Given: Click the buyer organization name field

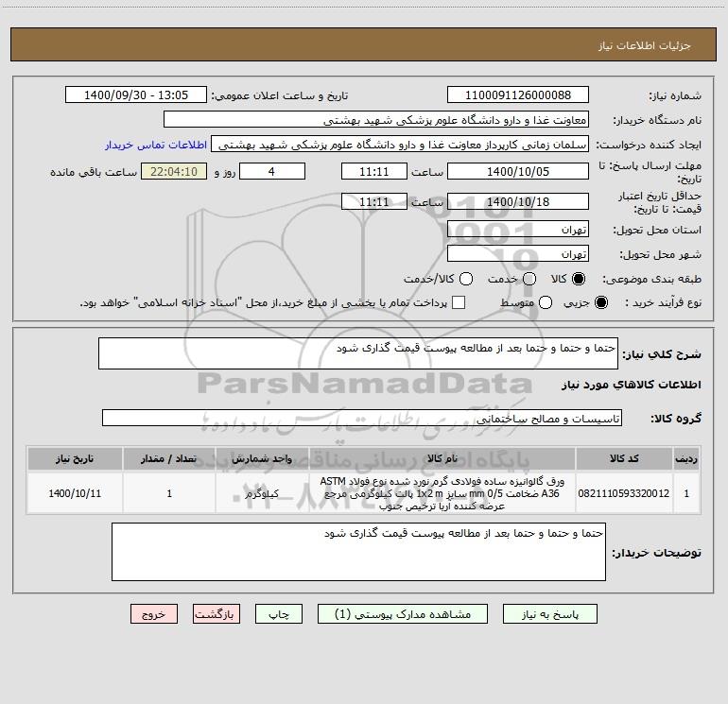Looking at the screenshot, I should click(376, 120).
